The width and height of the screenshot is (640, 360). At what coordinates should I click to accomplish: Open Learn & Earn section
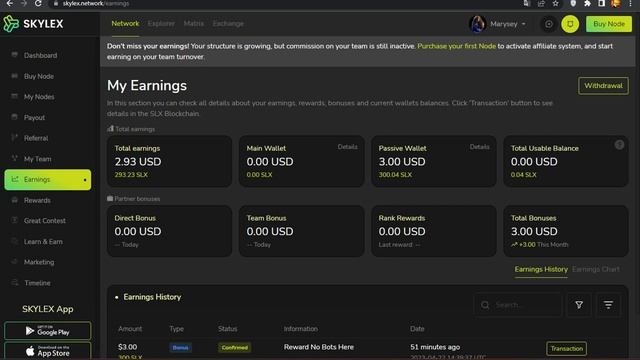pos(43,242)
